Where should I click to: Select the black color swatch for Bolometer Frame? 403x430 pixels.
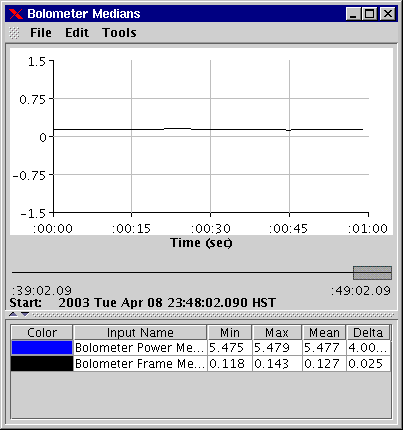(x=42, y=363)
